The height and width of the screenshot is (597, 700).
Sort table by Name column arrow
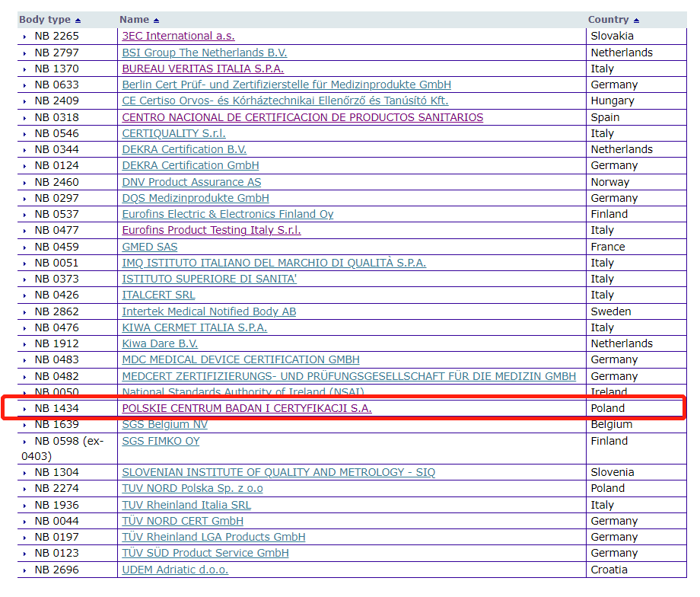coord(156,21)
